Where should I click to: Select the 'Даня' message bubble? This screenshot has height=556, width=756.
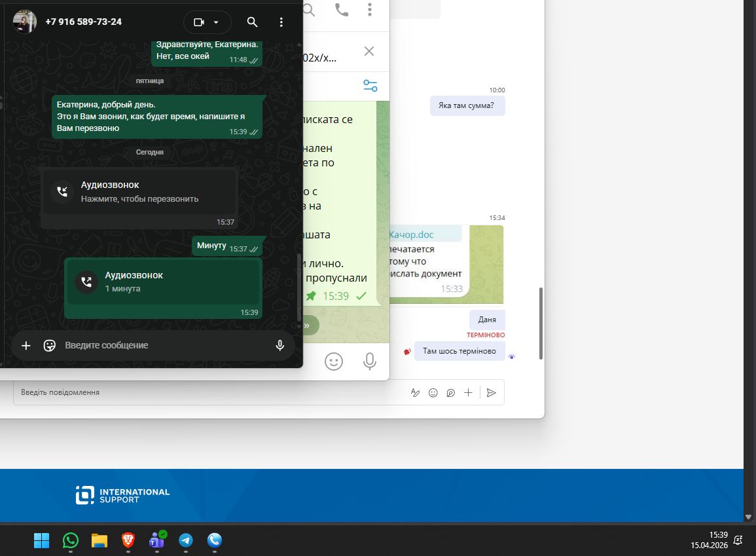pos(487,320)
